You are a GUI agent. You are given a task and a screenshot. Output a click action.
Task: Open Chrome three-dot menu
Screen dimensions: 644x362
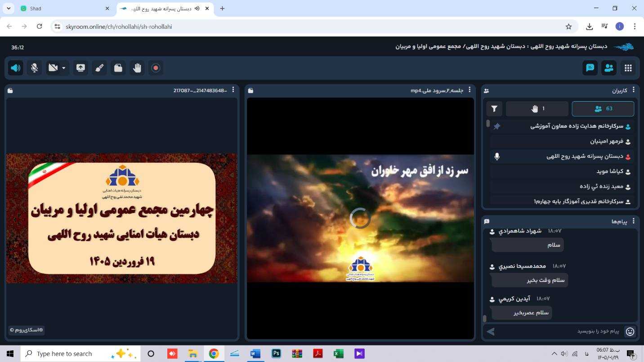[635, 27]
